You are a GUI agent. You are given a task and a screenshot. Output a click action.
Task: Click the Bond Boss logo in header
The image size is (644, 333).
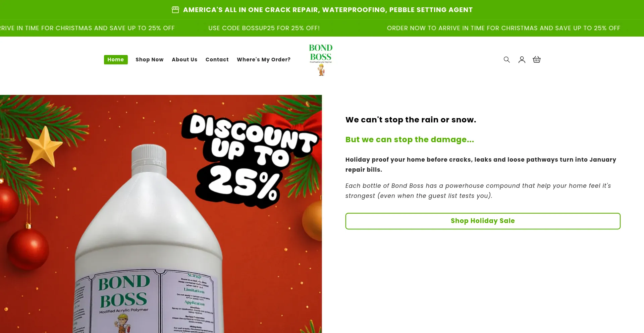[321, 60]
